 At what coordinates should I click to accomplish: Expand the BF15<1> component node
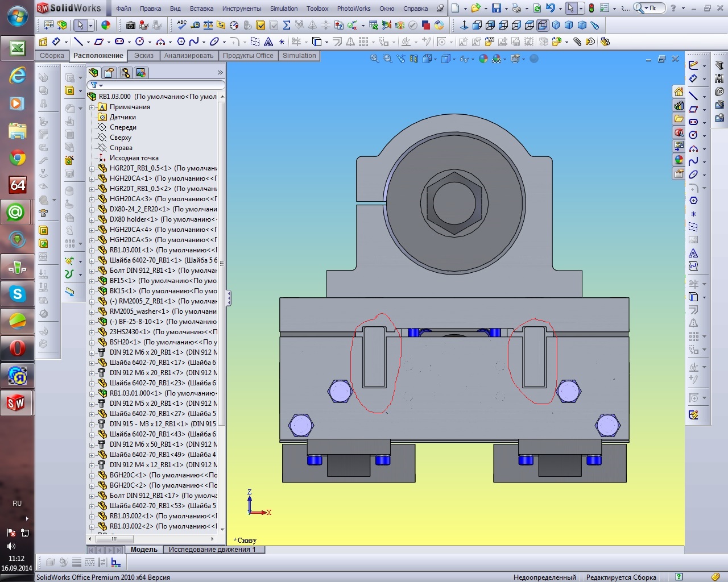[92, 281]
